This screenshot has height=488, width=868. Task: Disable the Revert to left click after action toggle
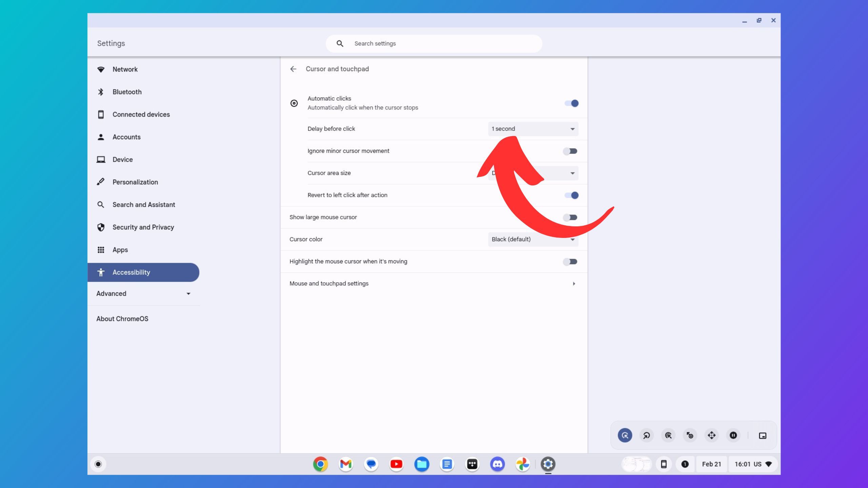(571, 195)
